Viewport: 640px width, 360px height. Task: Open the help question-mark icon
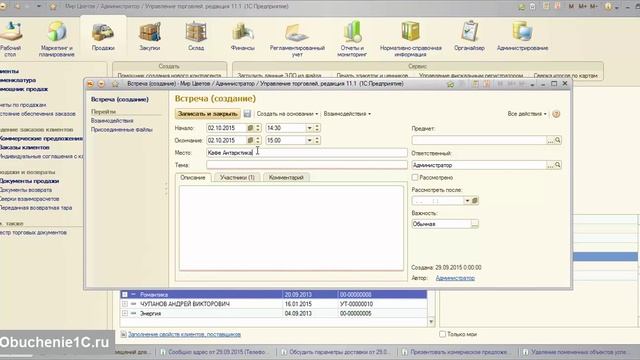click(x=556, y=114)
